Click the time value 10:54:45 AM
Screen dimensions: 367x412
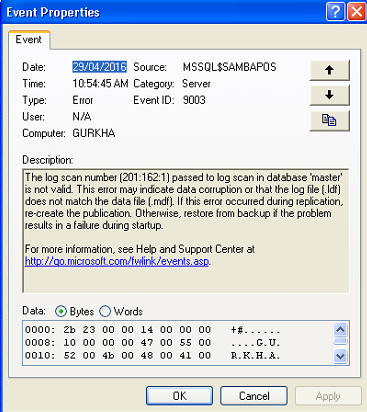click(x=100, y=83)
